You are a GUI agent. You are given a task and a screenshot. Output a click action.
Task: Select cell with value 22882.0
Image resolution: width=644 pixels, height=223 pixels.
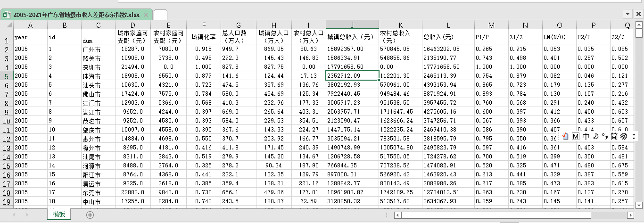click(x=133, y=192)
